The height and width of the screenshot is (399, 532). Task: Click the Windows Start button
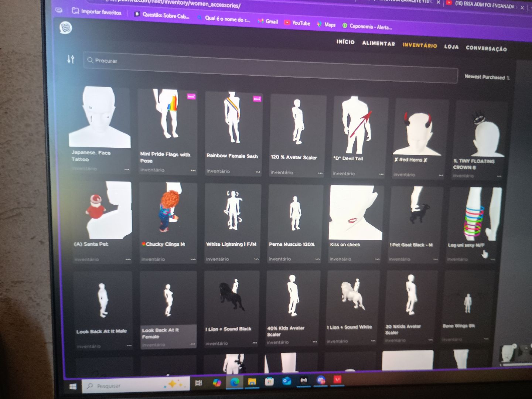pos(73,386)
